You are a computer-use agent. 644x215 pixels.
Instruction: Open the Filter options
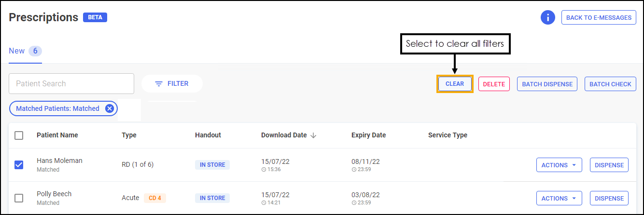point(172,84)
